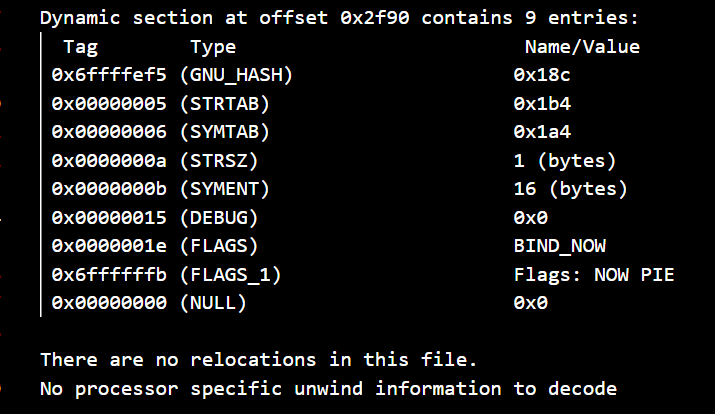This screenshot has height=414, width=715.
Task: Select the DEBUG type text
Action: [219, 218]
